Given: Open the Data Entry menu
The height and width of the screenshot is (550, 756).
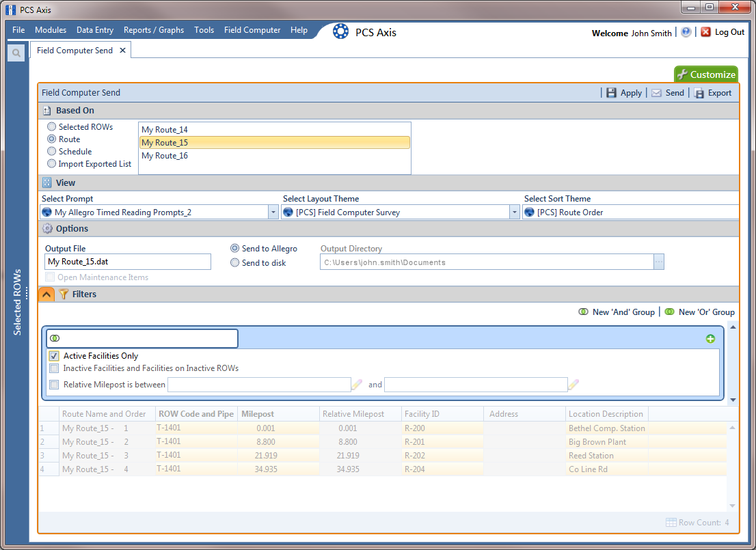Looking at the screenshot, I should coord(95,30).
